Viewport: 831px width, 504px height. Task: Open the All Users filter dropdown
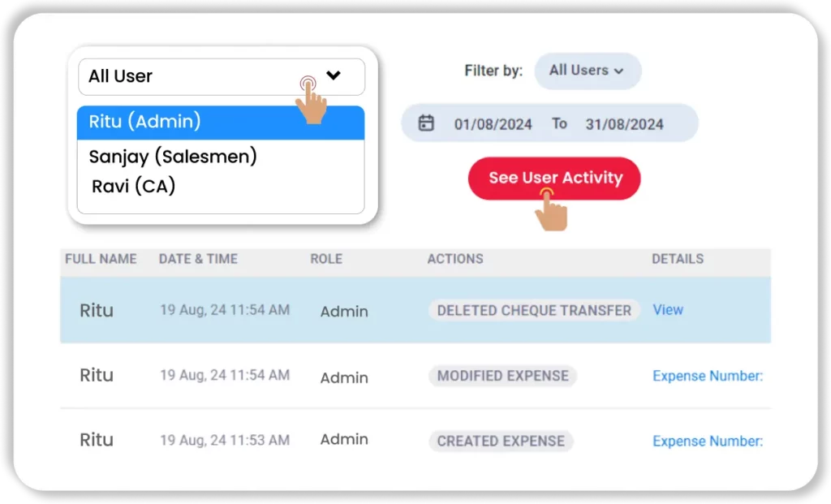click(587, 71)
